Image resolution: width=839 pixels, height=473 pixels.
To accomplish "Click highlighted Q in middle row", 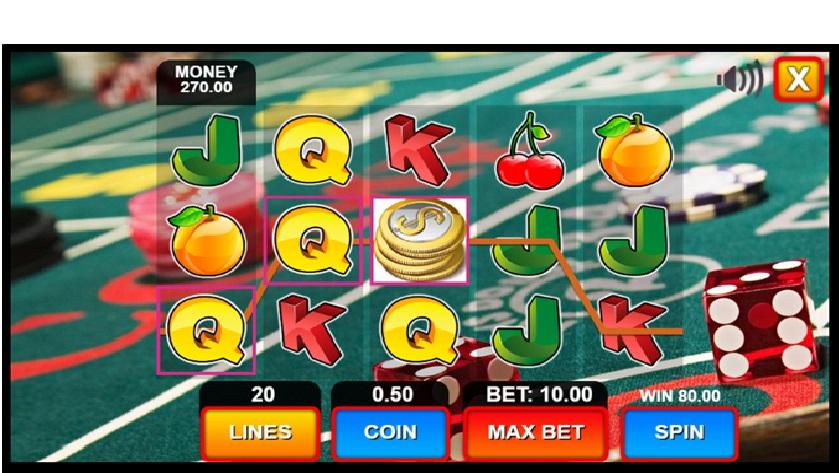I will point(313,240).
